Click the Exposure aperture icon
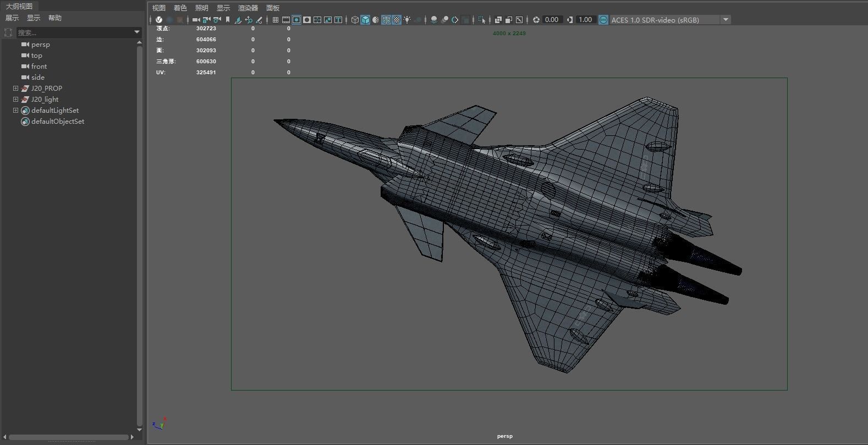The height and width of the screenshot is (445, 868). [536, 20]
